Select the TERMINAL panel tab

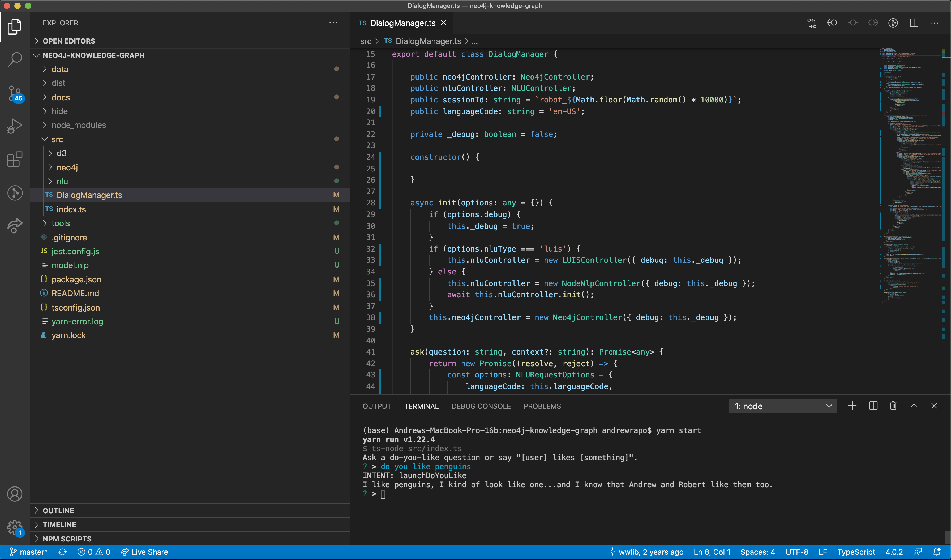click(421, 406)
